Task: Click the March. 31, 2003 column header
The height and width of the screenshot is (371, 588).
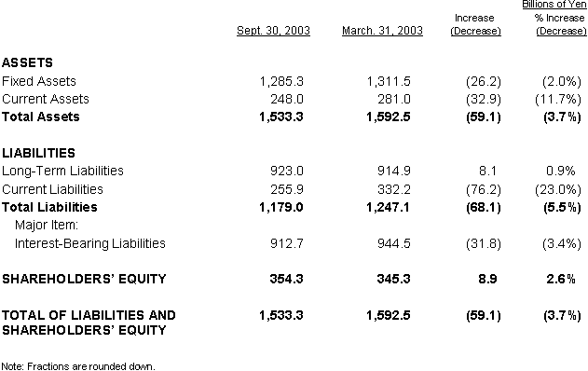Action: (x=382, y=31)
